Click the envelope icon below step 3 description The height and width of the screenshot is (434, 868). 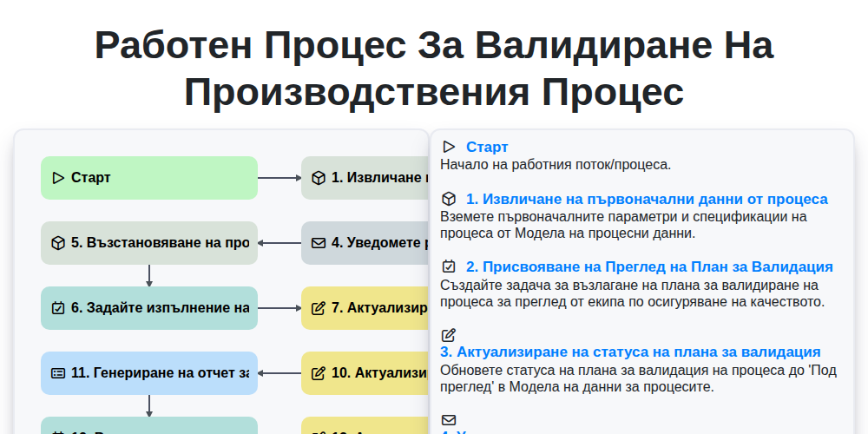(449, 420)
